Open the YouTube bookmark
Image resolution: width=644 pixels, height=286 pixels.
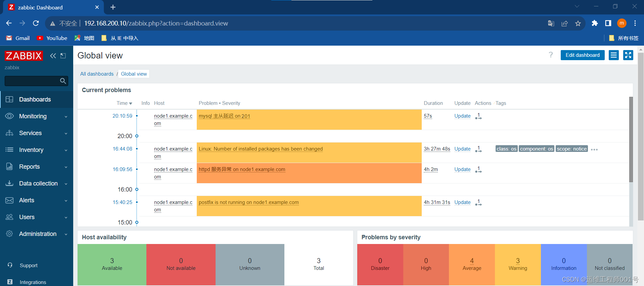(52, 38)
